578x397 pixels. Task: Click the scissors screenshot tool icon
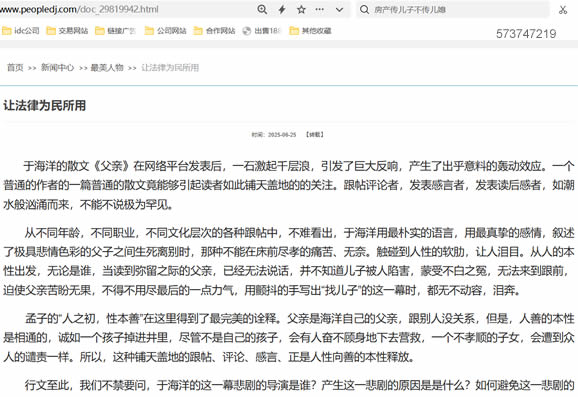coord(563,10)
